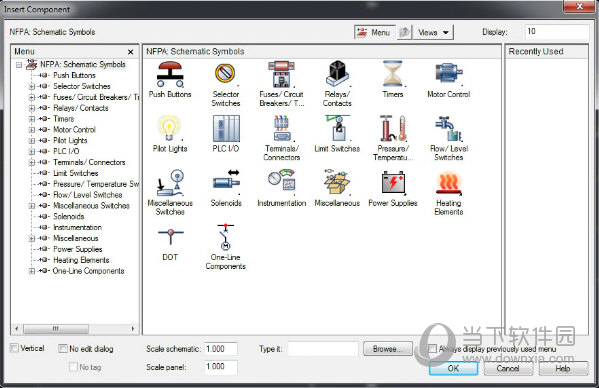Open the Fuses/Circuit Breakers symbol icon
599x388 pixels.
[282, 74]
